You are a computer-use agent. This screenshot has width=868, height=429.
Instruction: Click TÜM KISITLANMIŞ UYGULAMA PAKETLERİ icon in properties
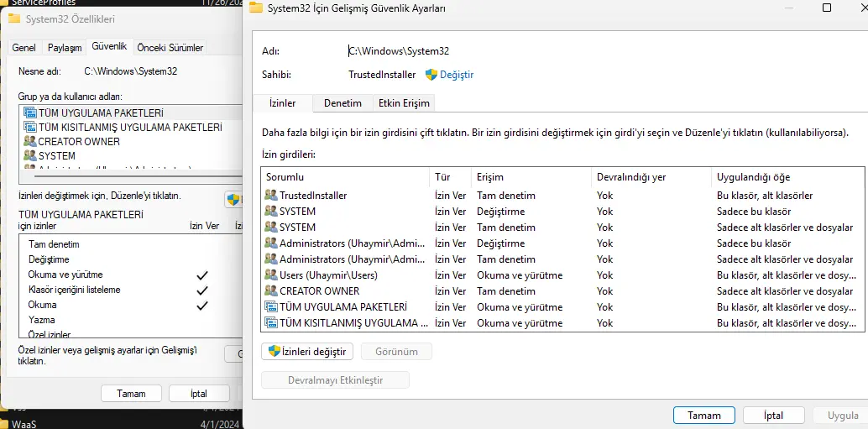[x=30, y=127]
